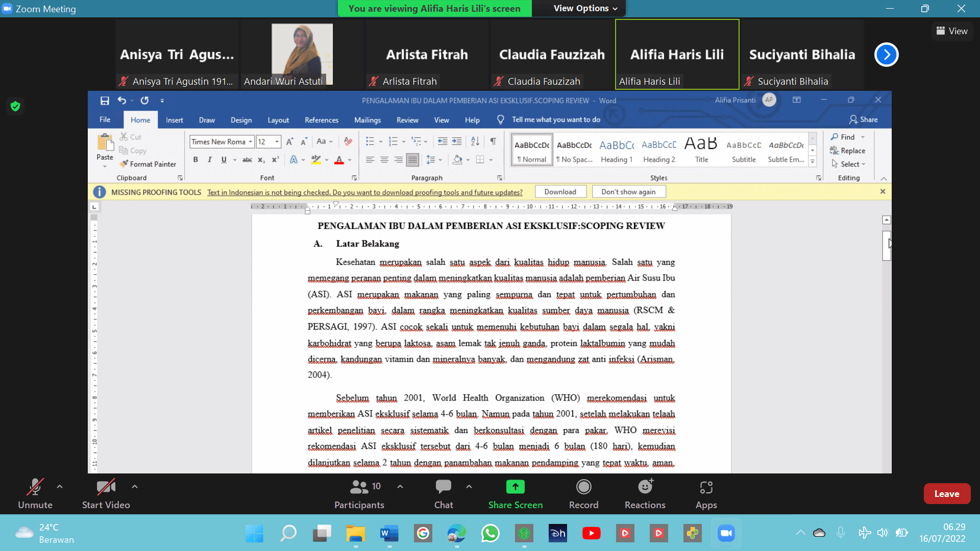Select the Format Painter tool
This screenshot has width=980, height=551.
(148, 164)
